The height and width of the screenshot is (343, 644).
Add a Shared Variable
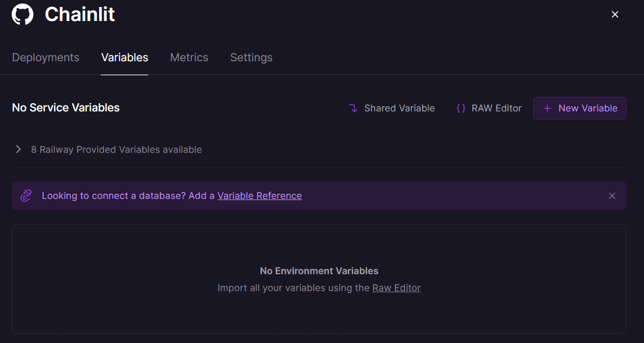pos(392,108)
